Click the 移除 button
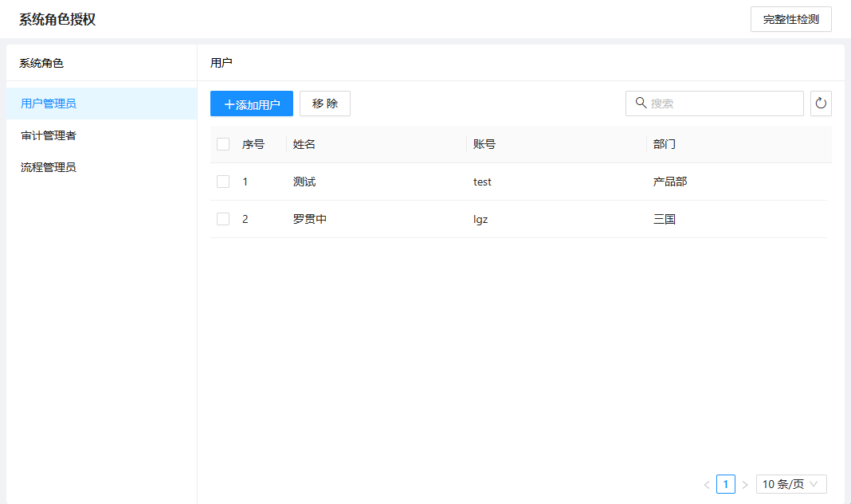Image resolution: width=851 pixels, height=504 pixels. coord(325,104)
